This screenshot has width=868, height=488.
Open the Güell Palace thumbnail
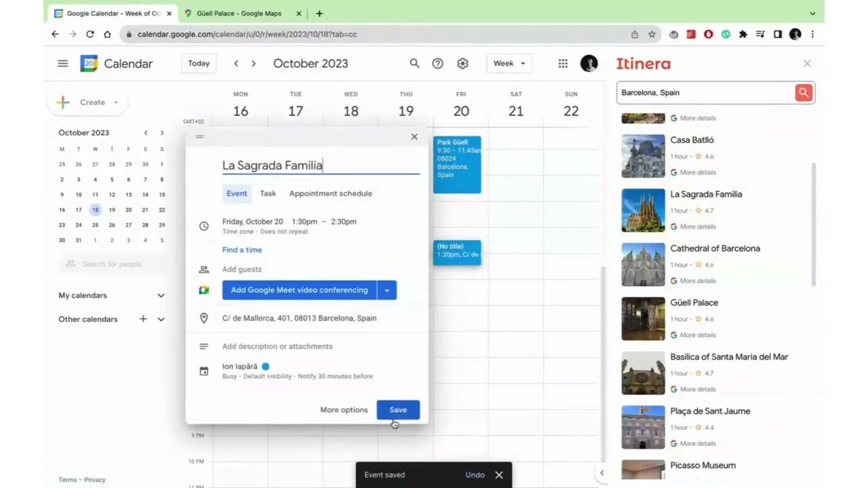coord(643,319)
